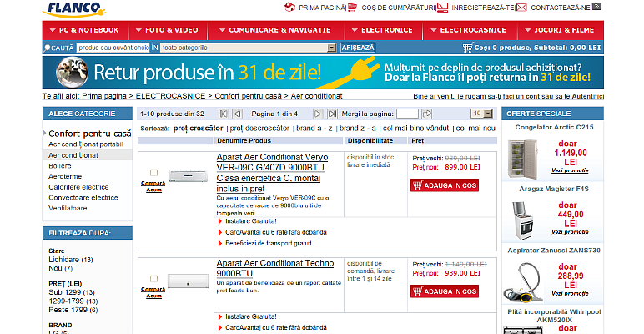The width and height of the screenshot is (644, 334).
Task: Open Prima Pagină header icon
Action: 290,7
